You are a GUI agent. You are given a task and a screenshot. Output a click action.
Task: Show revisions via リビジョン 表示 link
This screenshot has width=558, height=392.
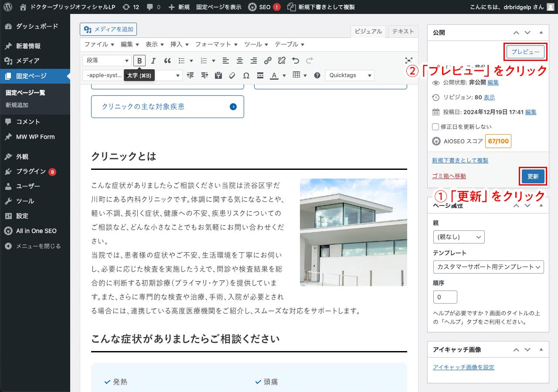tap(489, 97)
